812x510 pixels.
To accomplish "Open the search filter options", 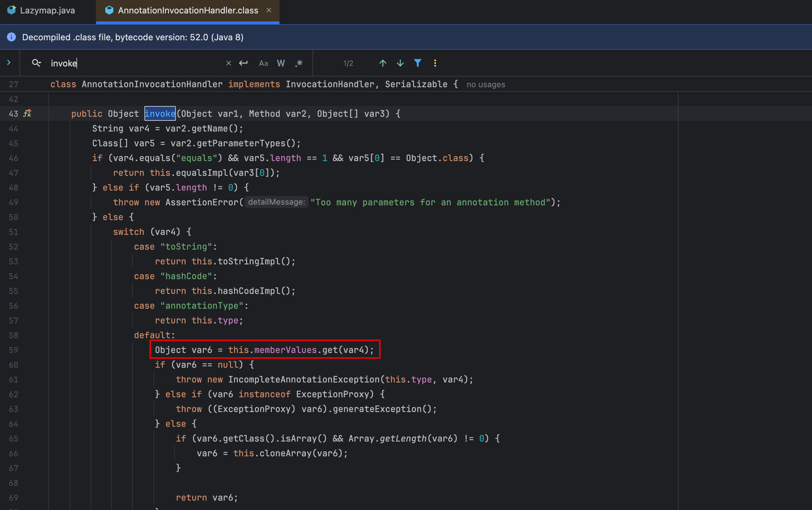I will click(x=418, y=63).
